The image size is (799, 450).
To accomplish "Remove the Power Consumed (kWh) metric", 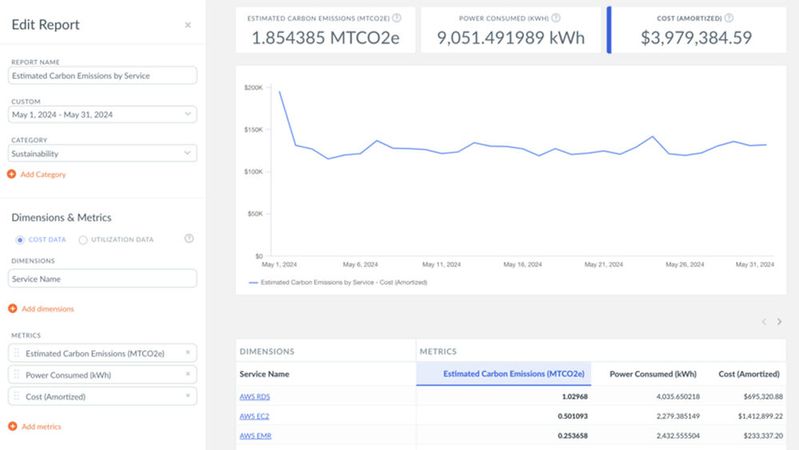I will pos(187,374).
